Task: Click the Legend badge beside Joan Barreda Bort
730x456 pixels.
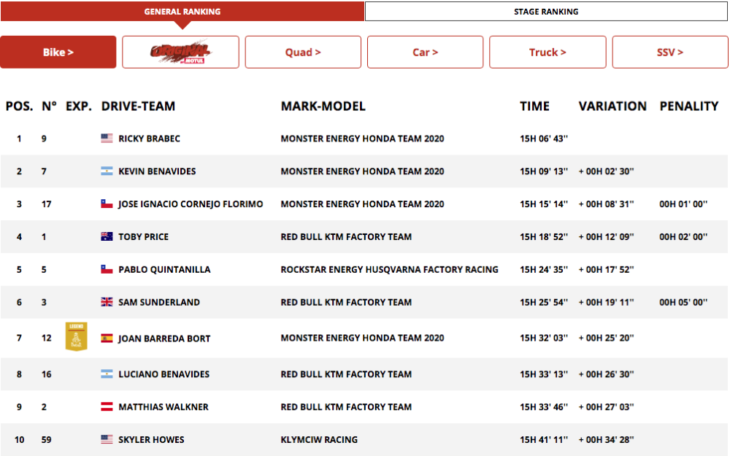Action: click(x=73, y=337)
